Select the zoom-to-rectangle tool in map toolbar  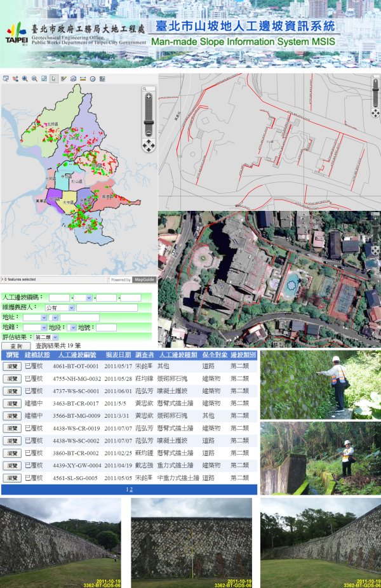click(6, 79)
